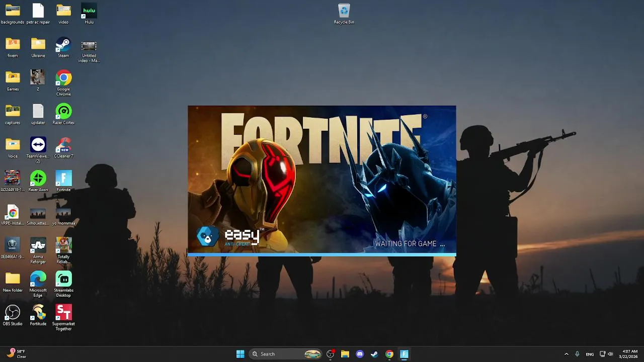Launch TeamViewer desktop shortcut
Screen dimensions: 644x362
(38, 150)
